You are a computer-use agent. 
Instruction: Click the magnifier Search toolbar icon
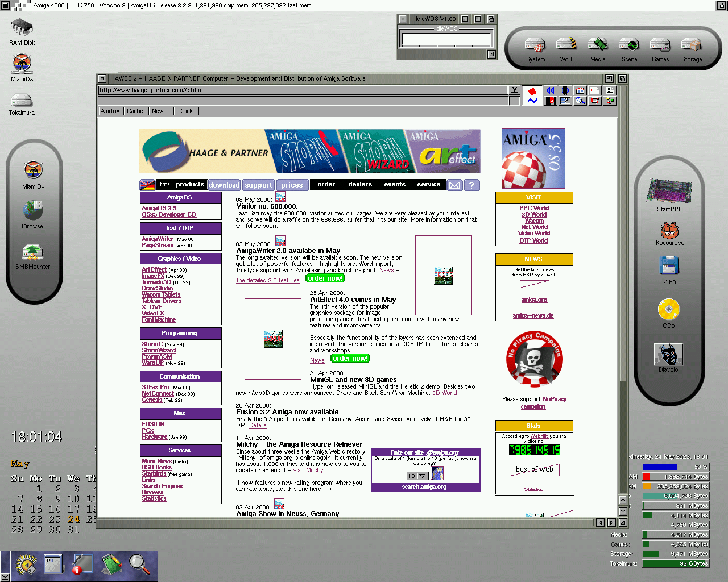pyautogui.click(x=580, y=101)
